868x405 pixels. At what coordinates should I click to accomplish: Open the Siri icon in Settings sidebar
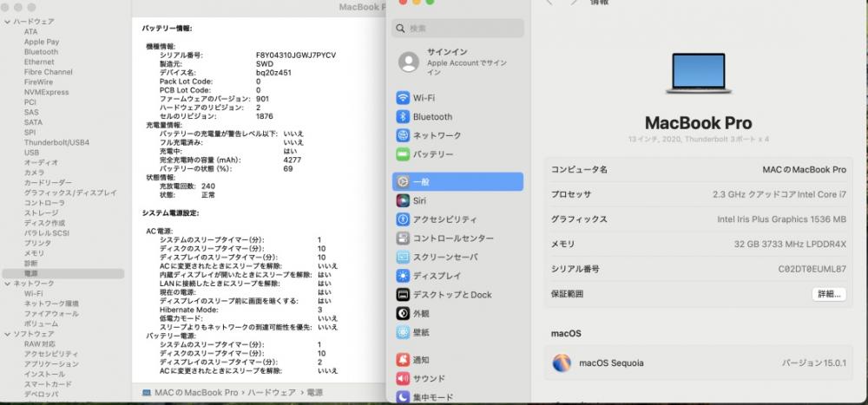coord(403,201)
